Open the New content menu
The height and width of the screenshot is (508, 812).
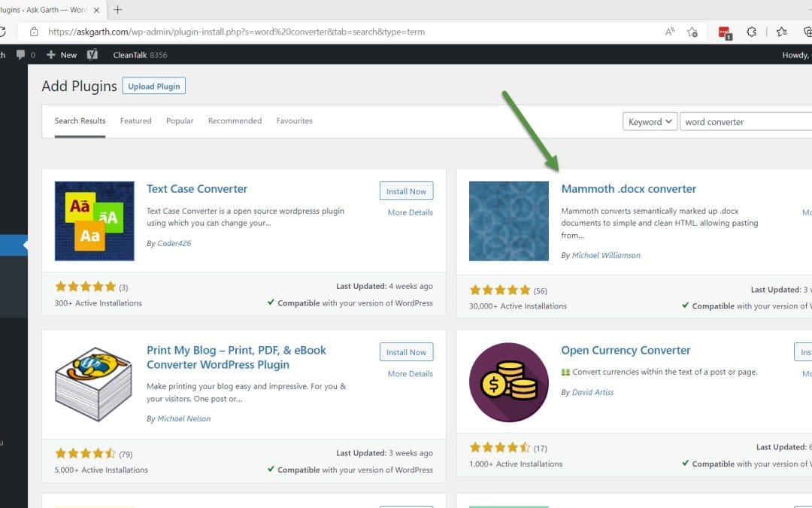coord(62,54)
